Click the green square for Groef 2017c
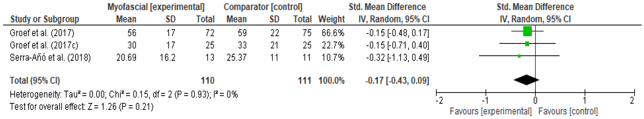The width and height of the screenshot is (644, 119). [527, 44]
